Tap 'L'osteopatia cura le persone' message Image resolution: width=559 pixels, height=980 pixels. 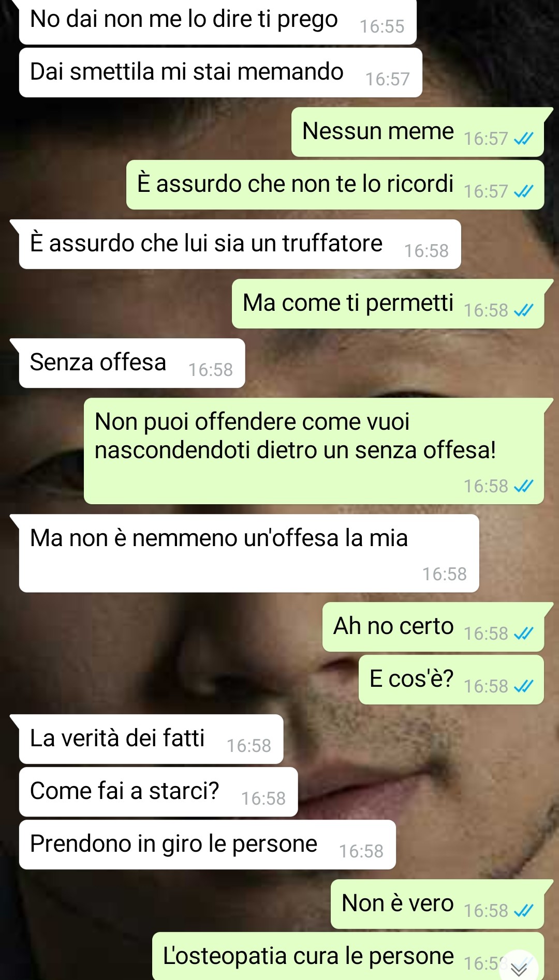pos(348,956)
